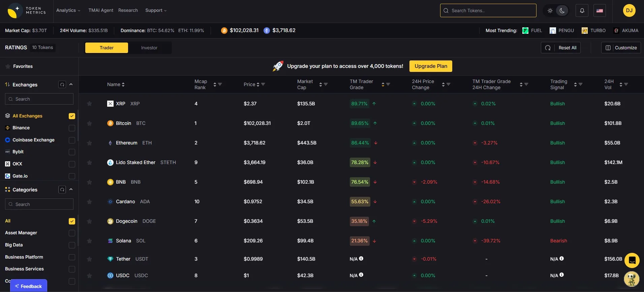Check the Binance exchange checkbox
The width and height of the screenshot is (644, 292).
(x=72, y=128)
